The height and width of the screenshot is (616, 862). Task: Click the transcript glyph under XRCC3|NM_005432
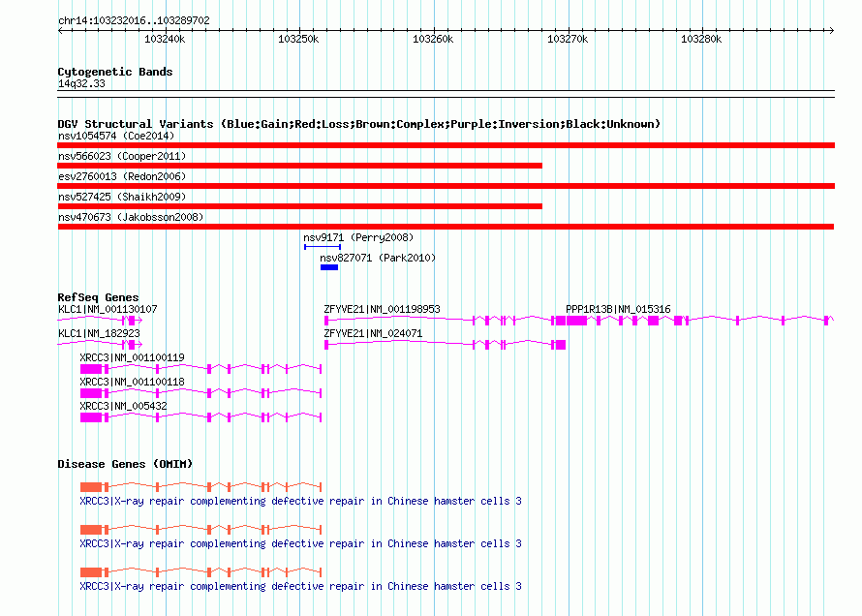[x=200, y=417]
